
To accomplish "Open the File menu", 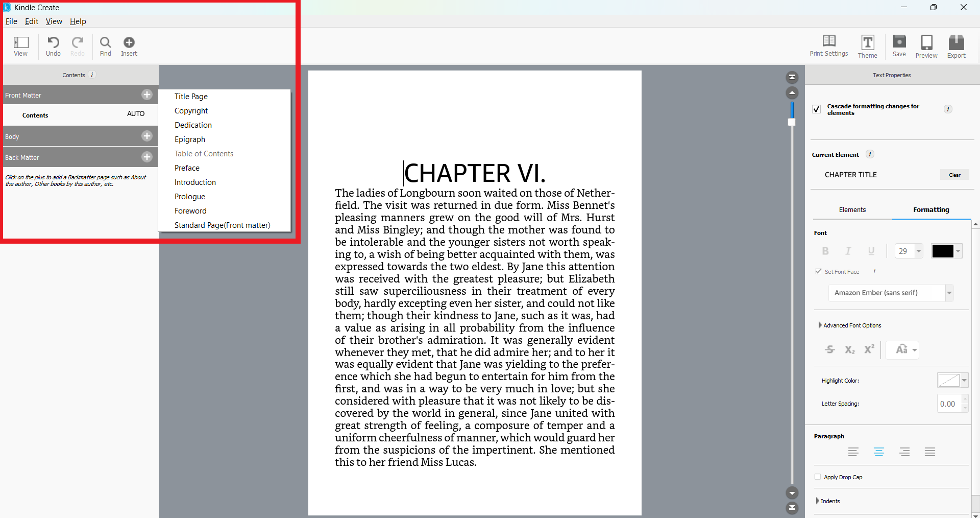I will (11, 21).
